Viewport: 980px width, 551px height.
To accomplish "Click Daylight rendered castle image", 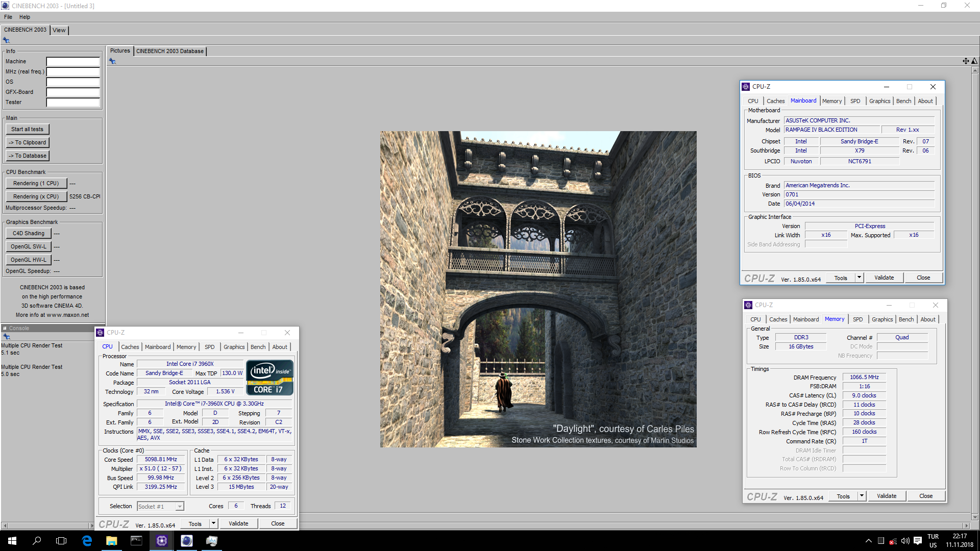I will coord(538,289).
